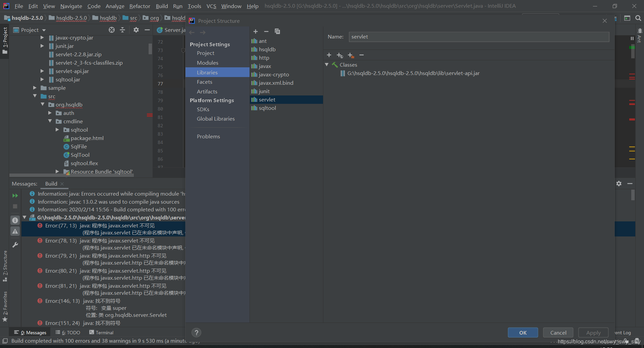Open the Structure tool window stripe
This screenshot has width=644, height=348.
5,266
